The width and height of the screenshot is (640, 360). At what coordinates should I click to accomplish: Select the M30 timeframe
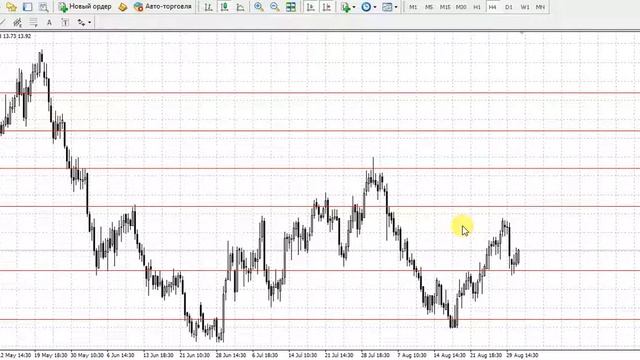[x=461, y=7]
